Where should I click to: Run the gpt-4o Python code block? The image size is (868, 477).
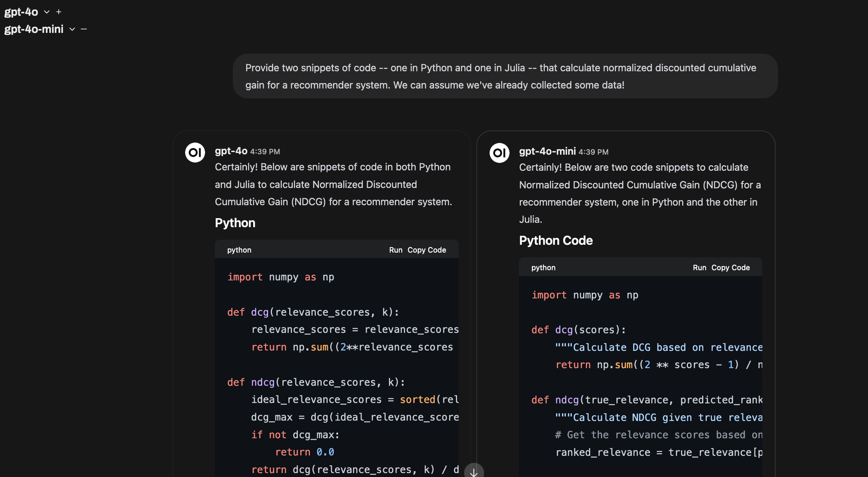pyautogui.click(x=396, y=250)
